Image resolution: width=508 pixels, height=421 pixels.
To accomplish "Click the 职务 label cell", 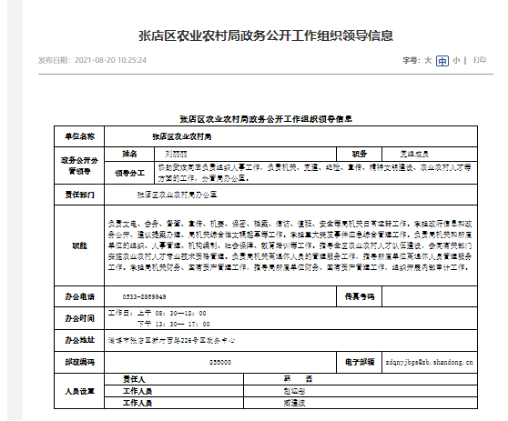I will point(359,154).
